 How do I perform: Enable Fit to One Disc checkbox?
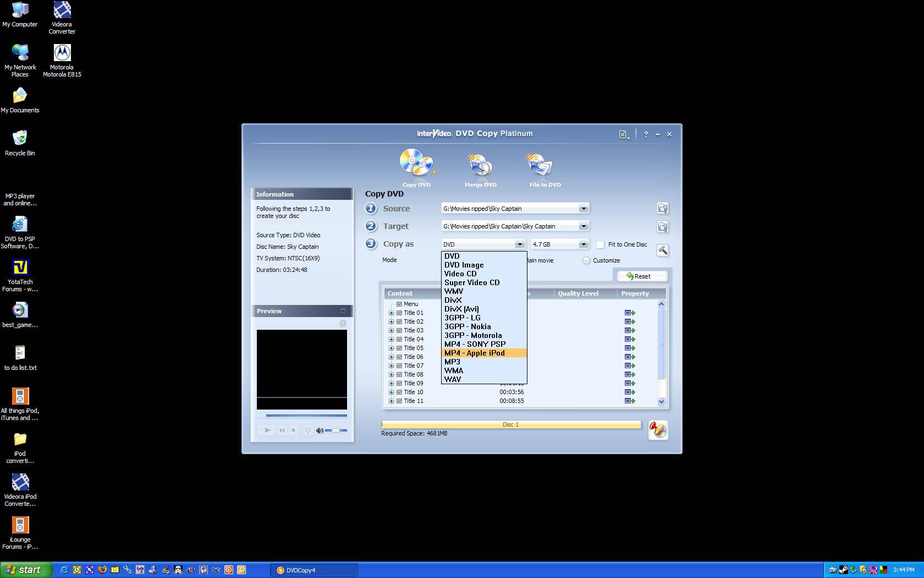[x=601, y=244]
